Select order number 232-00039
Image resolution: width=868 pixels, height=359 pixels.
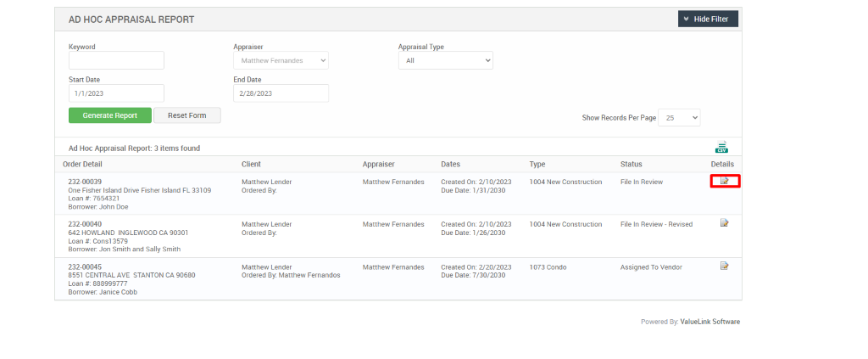coord(85,182)
